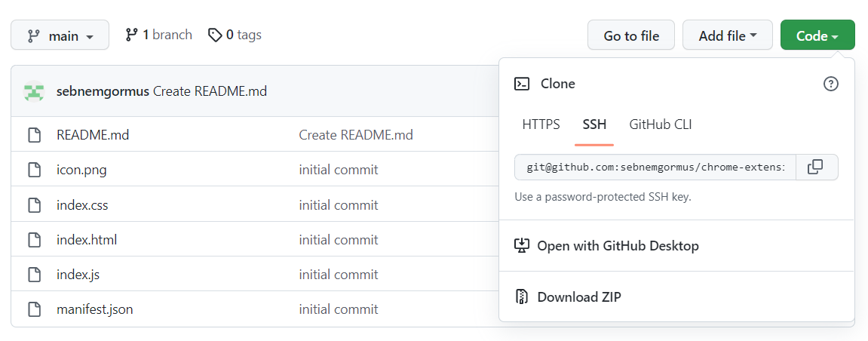868x341 pixels.
Task: Open initial commit message for index.css
Action: pyautogui.click(x=339, y=204)
